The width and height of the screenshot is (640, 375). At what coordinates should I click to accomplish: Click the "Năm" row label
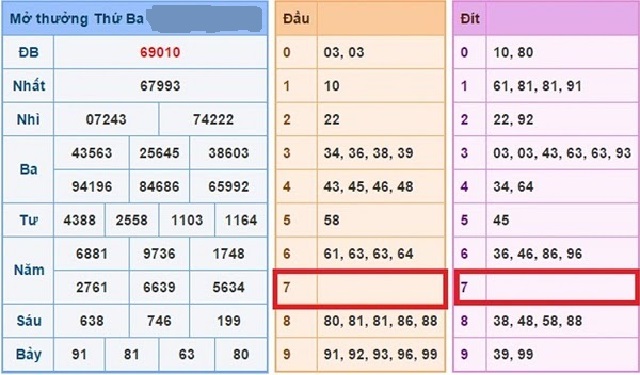tap(29, 270)
